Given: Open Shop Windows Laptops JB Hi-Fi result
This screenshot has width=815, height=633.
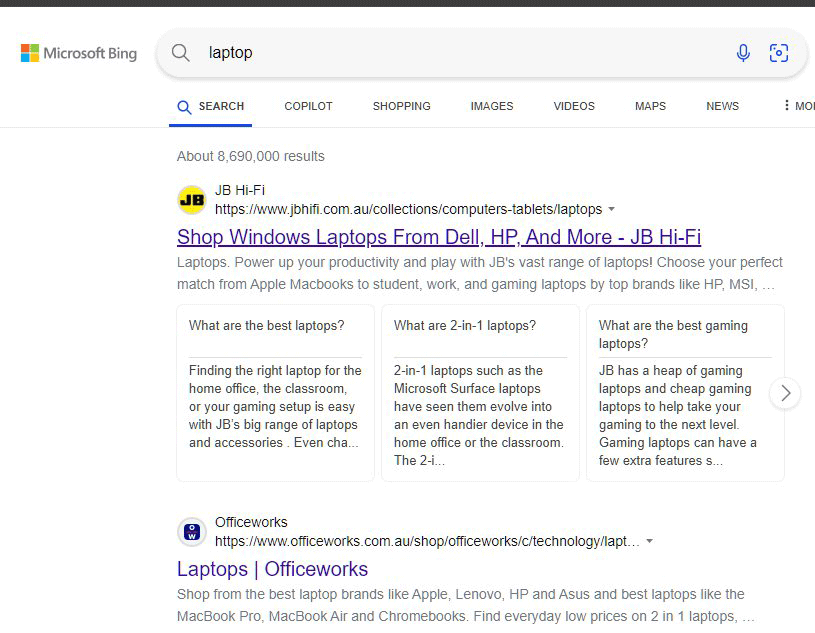Looking at the screenshot, I should pos(439,237).
